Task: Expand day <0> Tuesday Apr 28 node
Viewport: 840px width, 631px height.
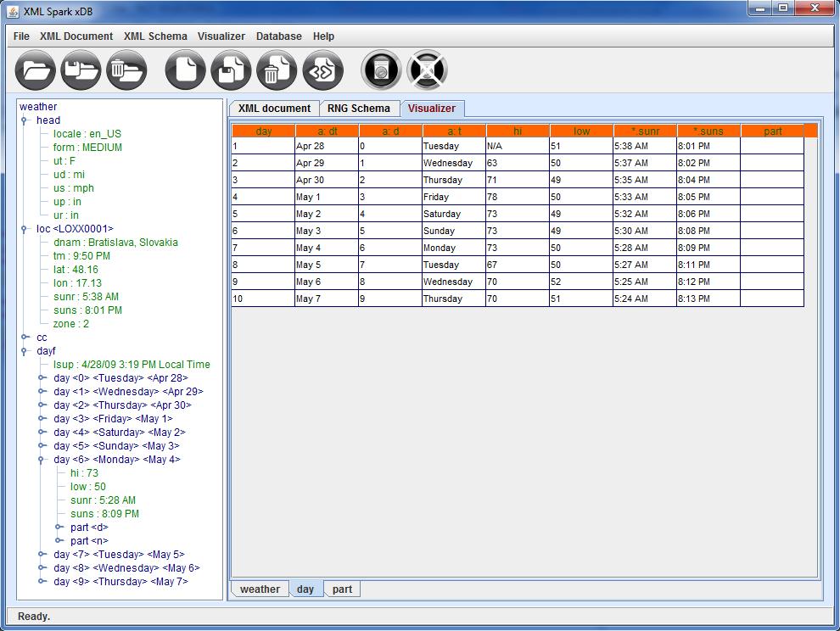Action: coord(42,377)
